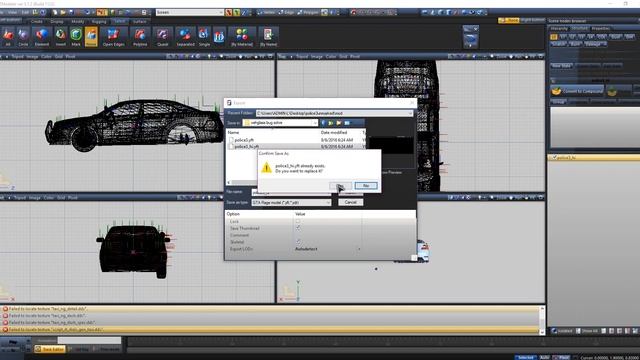Click the ID selection icon
The height and width of the screenshot is (360, 640).
tap(219, 37)
